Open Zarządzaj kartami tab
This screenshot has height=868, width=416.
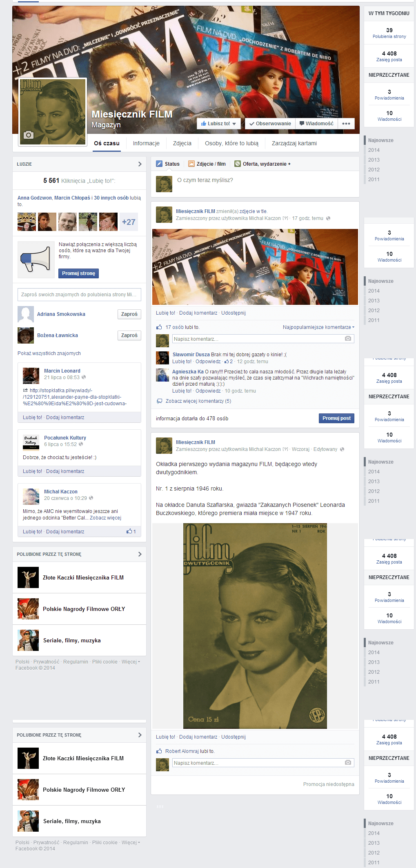coord(294,143)
